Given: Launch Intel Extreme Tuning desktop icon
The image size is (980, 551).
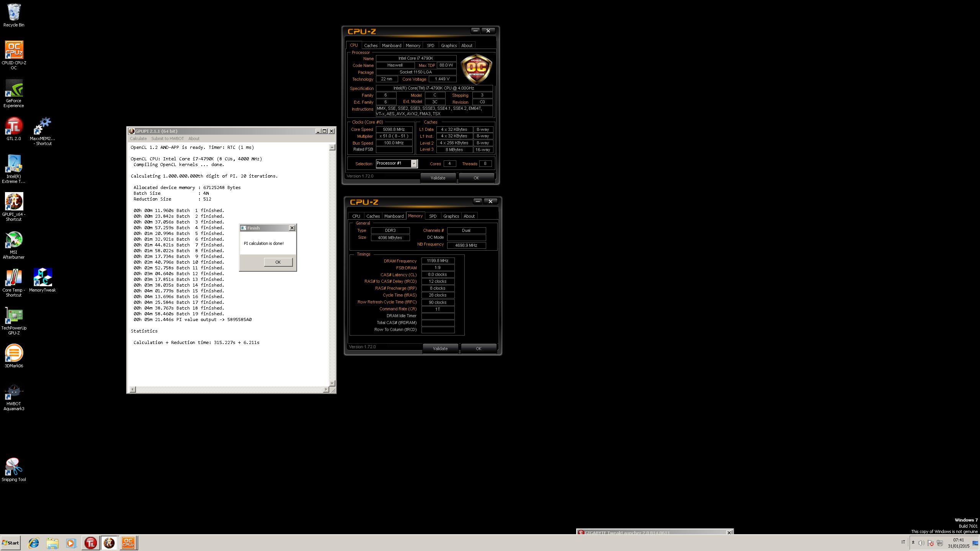Looking at the screenshot, I should 14,169.
